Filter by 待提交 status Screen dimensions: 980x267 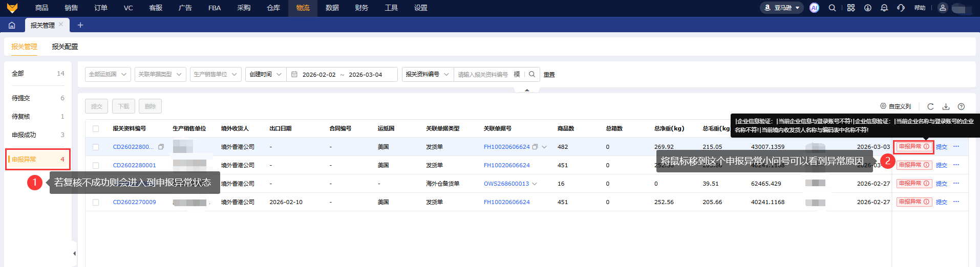pyautogui.click(x=38, y=98)
